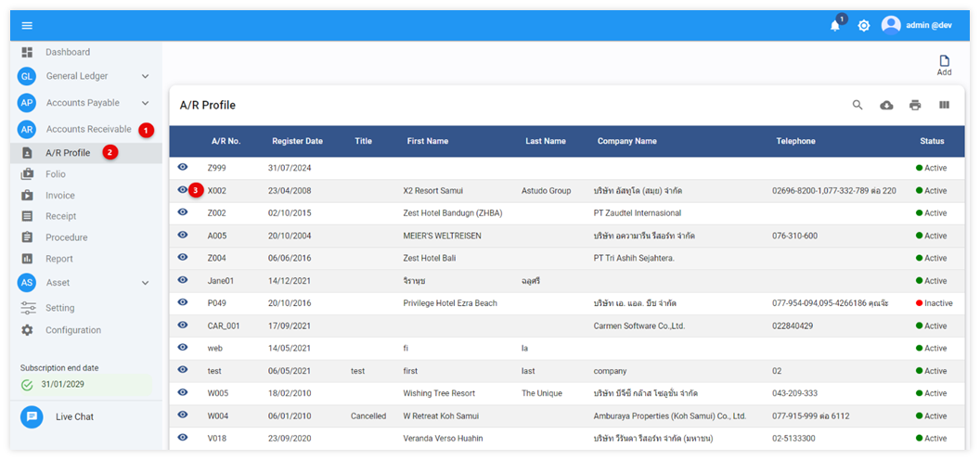Viewport: 980px width, 460px height.
Task: Sort by Register Date column header
Action: point(297,141)
